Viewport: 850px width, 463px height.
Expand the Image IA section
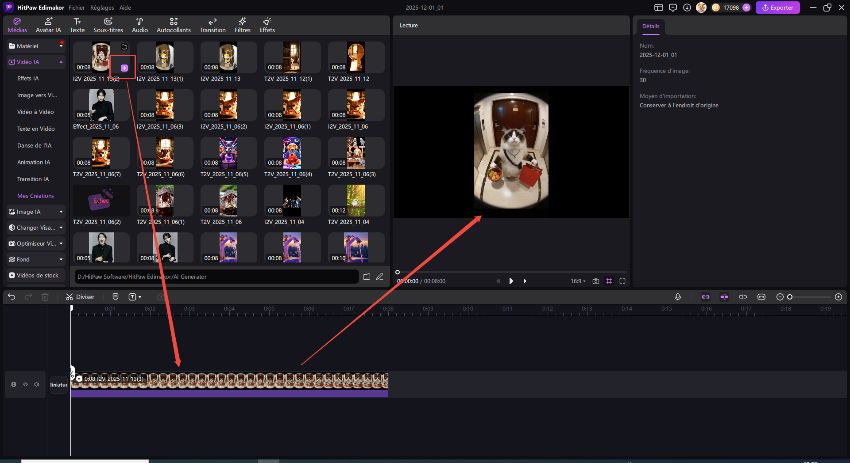[62, 212]
